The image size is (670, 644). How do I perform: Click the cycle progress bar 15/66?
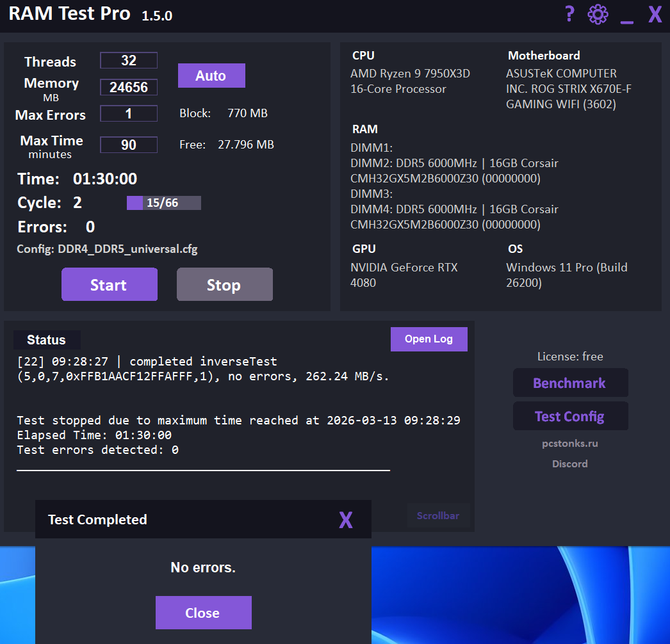pos(163,203)
